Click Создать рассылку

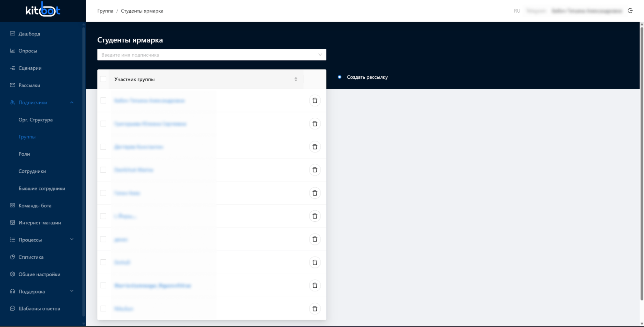(x=367, y=77)
